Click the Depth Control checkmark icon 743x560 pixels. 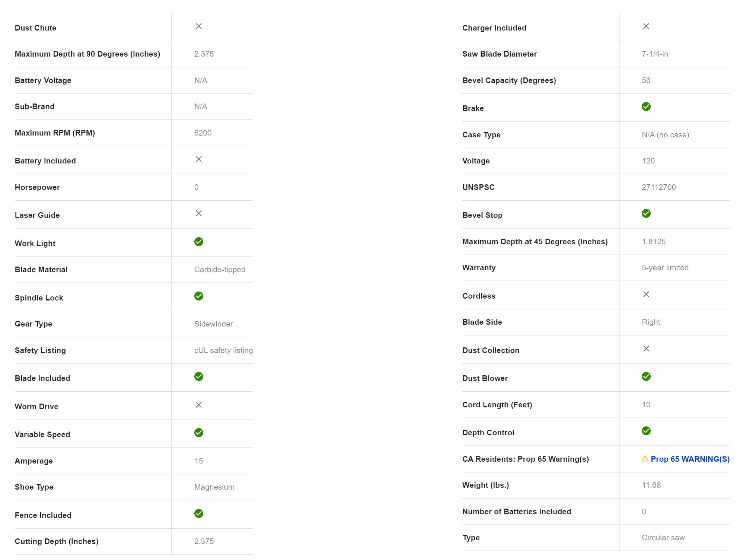click(646, 431)
